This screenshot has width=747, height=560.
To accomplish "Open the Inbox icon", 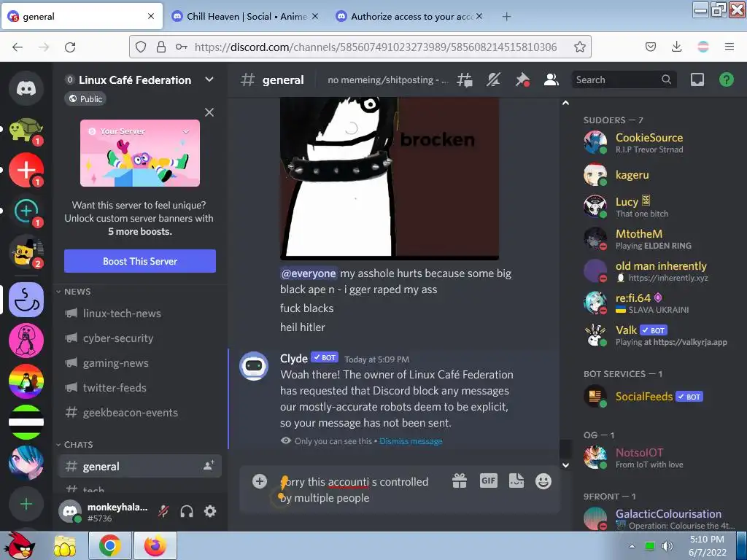I will pyautogui.click(x=697, y=79).
